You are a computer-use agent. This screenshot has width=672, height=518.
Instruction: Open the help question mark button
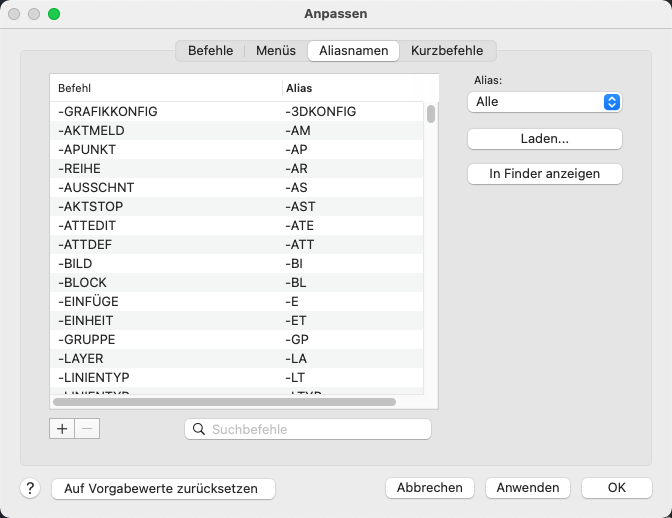pos(30,488)
